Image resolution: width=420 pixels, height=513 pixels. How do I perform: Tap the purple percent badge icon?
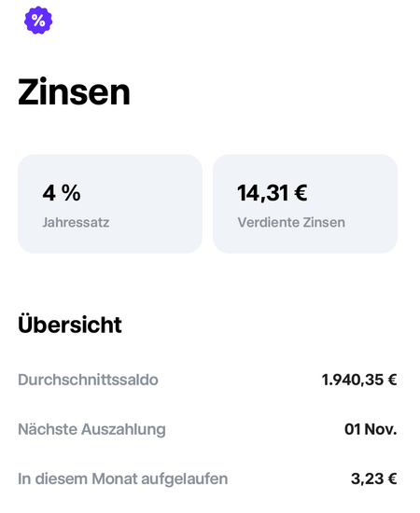point(38,21)
